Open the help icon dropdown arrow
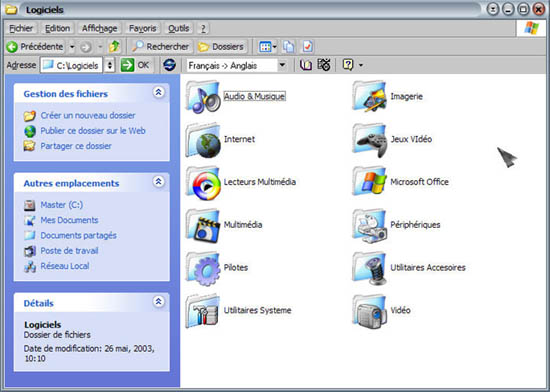The image size is (550, 392). click(361, 65)
